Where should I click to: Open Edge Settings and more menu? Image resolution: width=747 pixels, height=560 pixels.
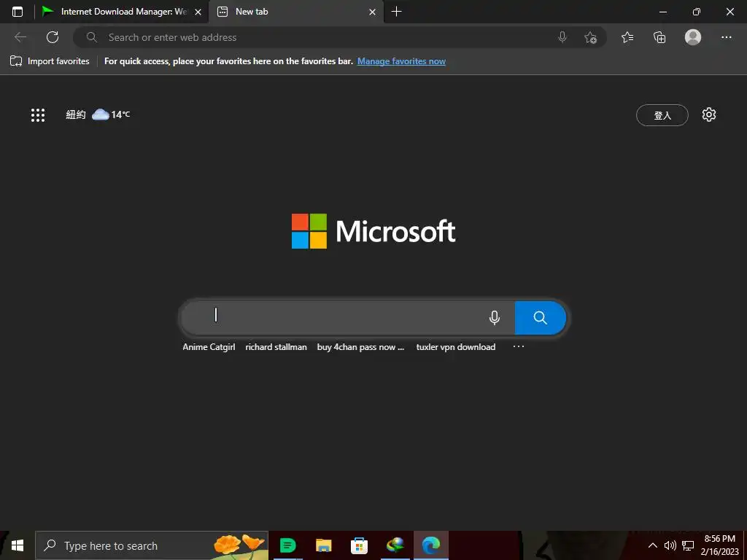726,37
